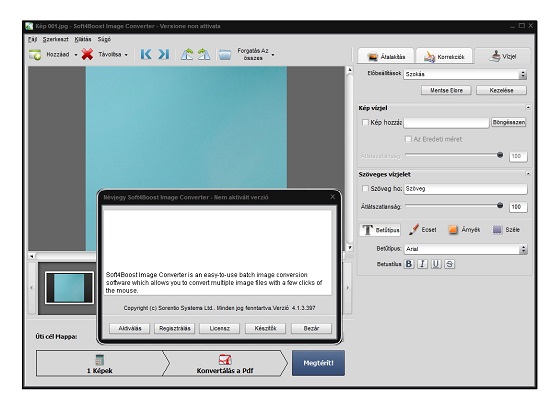Click the preview vertical scrollbar down arrow
550x406 pixels.
[349, 247]
